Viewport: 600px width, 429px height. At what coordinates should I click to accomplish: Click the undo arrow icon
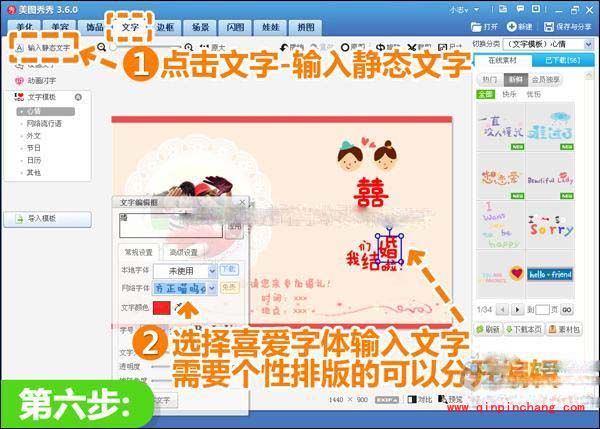pos(284,47)
